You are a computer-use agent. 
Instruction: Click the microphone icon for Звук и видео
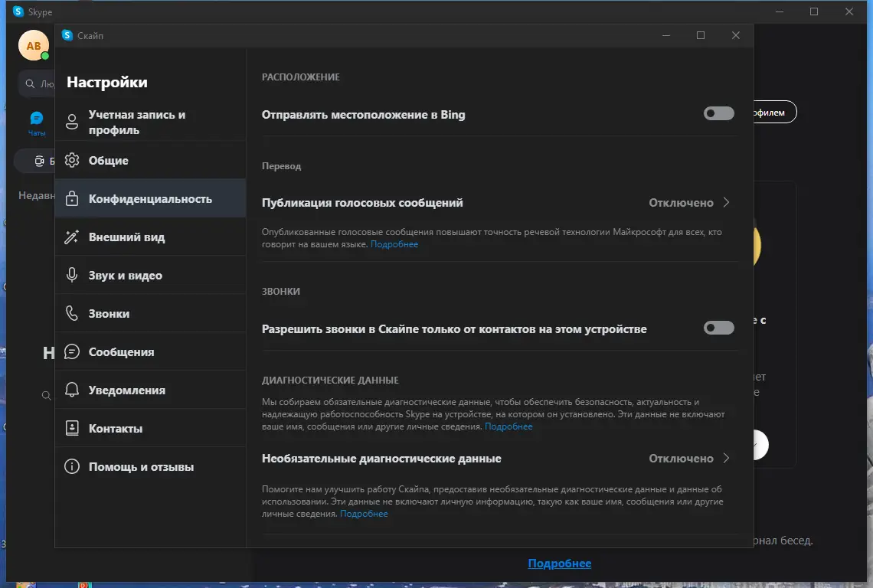[72, 276]
